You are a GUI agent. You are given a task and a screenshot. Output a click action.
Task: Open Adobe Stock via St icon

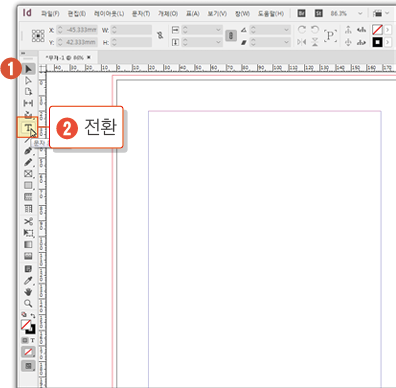point(319,13)
